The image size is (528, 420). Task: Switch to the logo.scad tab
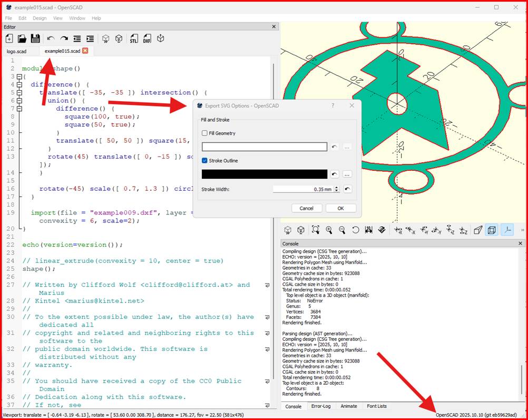pos(16,51)
